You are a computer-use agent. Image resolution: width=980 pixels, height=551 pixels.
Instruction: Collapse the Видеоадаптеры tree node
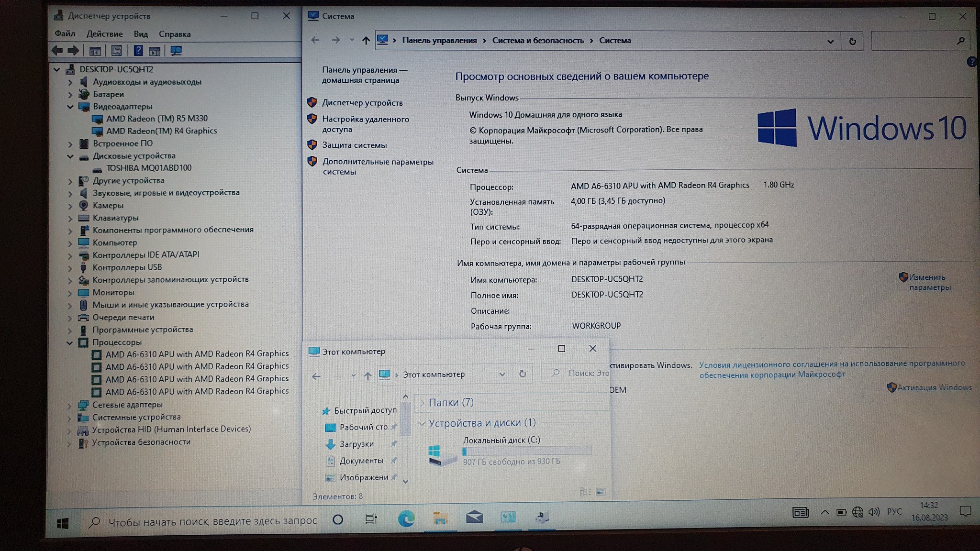point(70,107)
